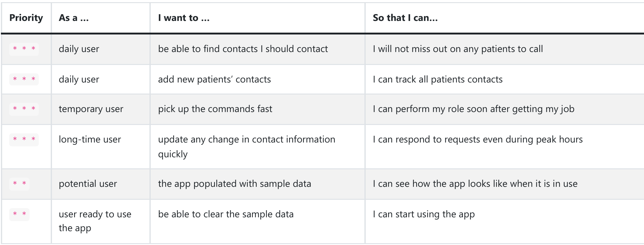Click 'the app populated with sample data'

[x=235, y=184]
